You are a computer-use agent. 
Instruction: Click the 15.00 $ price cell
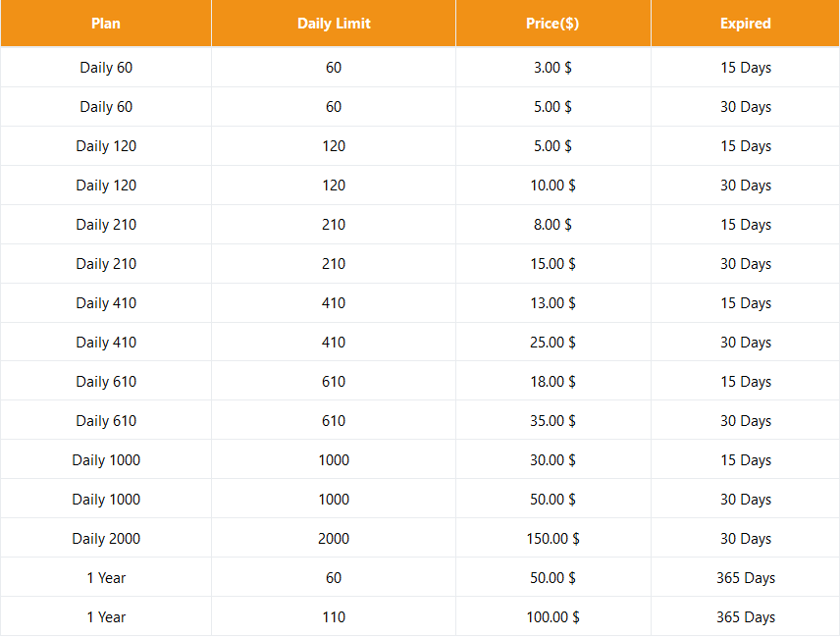pyautogui.click(x=552, y=264)
